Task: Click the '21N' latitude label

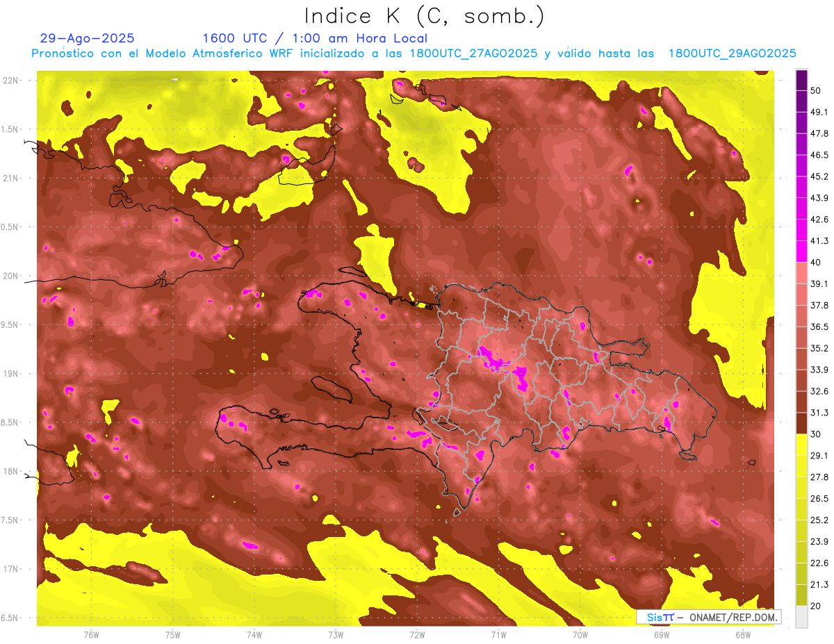Action: [12, 178]
